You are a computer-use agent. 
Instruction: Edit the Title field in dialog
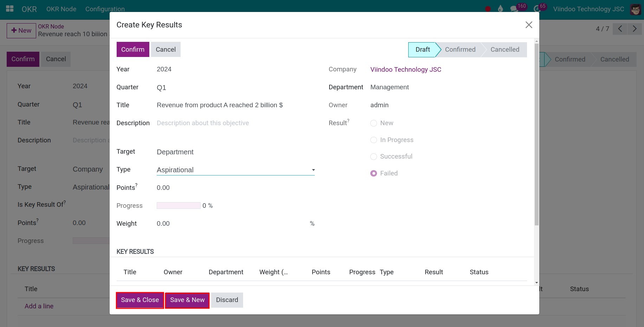[x=235, y=105]
